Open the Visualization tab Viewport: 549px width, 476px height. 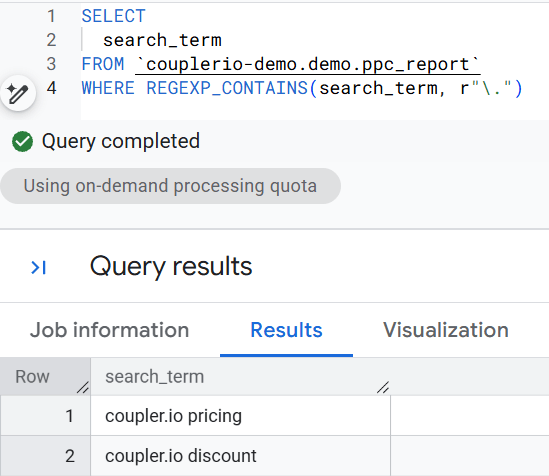click(x=446, y=330)
